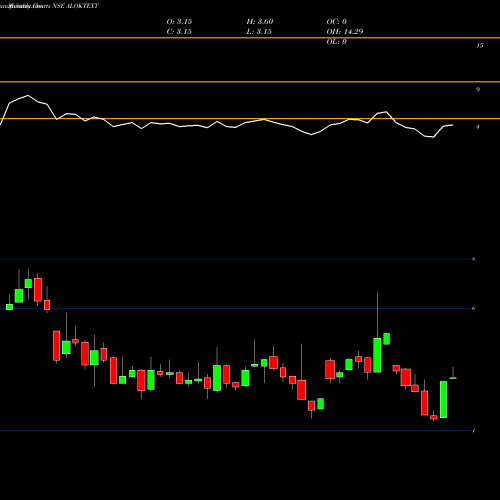This screenshot has height=500, width=500.
Task: Click the 'C: 3.15' close value
Action: pyautogui.click(x=179, y=32)
